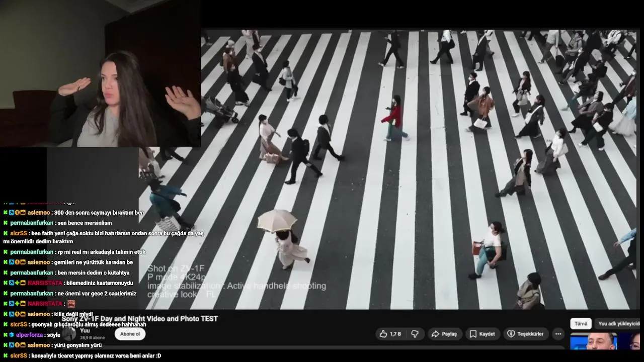This screenshot has width=644, height=362.
Task: Open the recommended video thumbnail with man in suit
Action: 593,341
